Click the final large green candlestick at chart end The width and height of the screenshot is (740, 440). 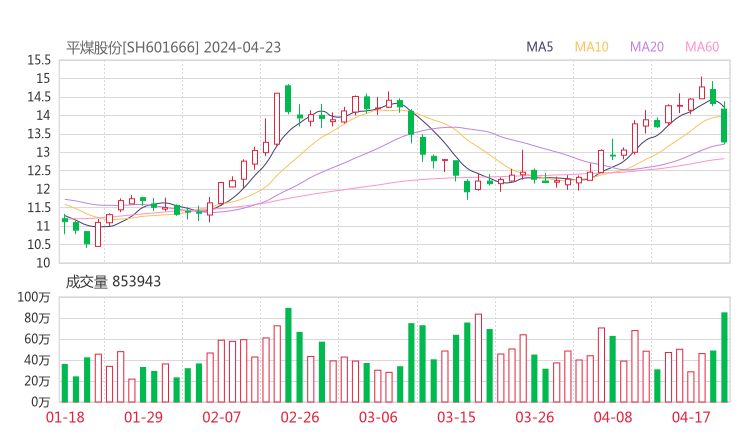pos(724,125)
